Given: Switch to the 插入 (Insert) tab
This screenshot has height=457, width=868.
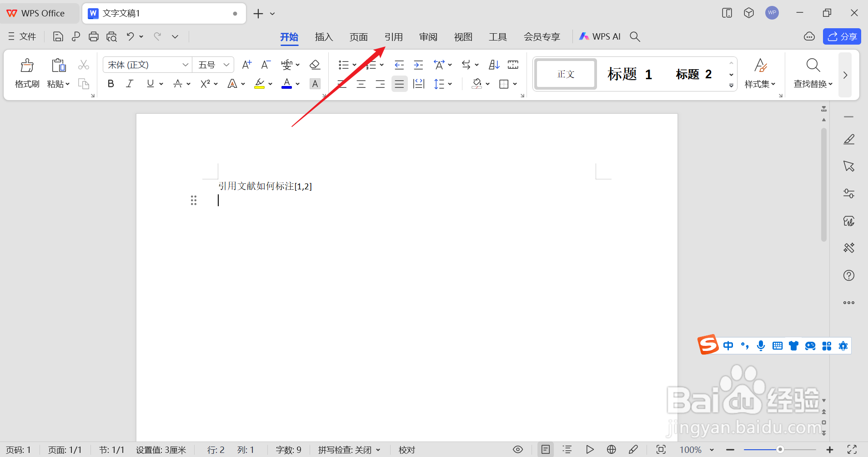Looking at the screenshot, I should click(324, 37).
